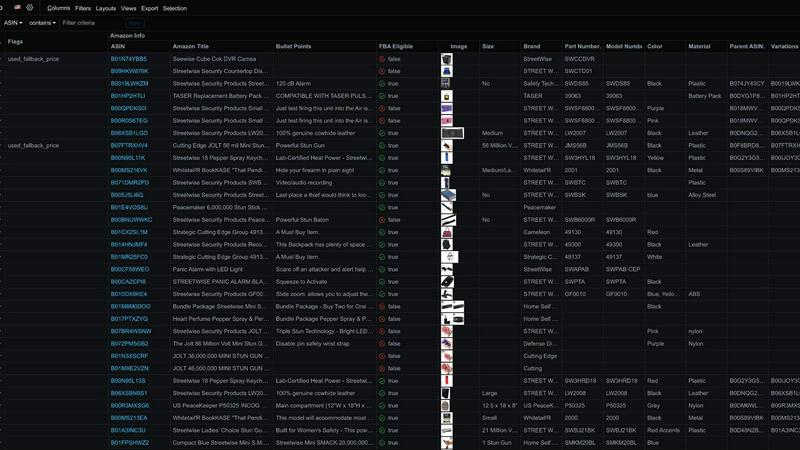800x450 pixels.
Task: Click FBA true icon in Panic Alarm LED row
Action: pos(382,269)
